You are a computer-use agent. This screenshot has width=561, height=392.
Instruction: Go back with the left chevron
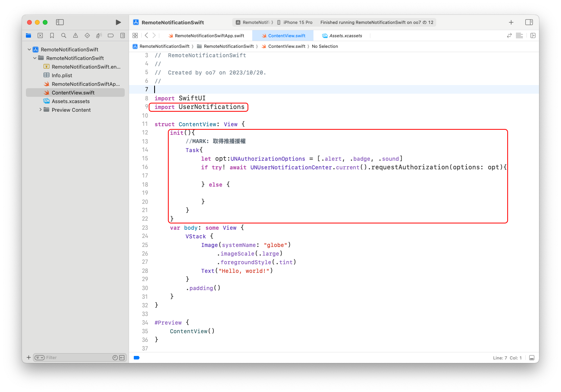click(x=146, y=36)
